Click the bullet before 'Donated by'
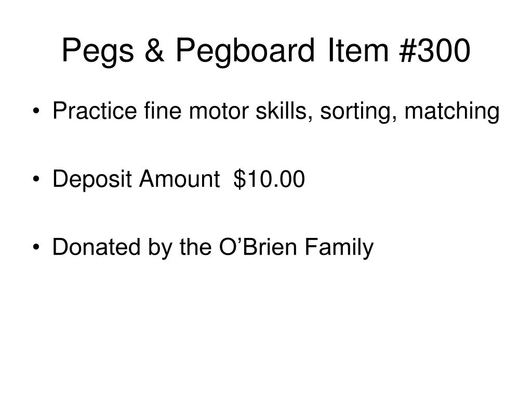This screenshot has width=532, height=399. 36,247
